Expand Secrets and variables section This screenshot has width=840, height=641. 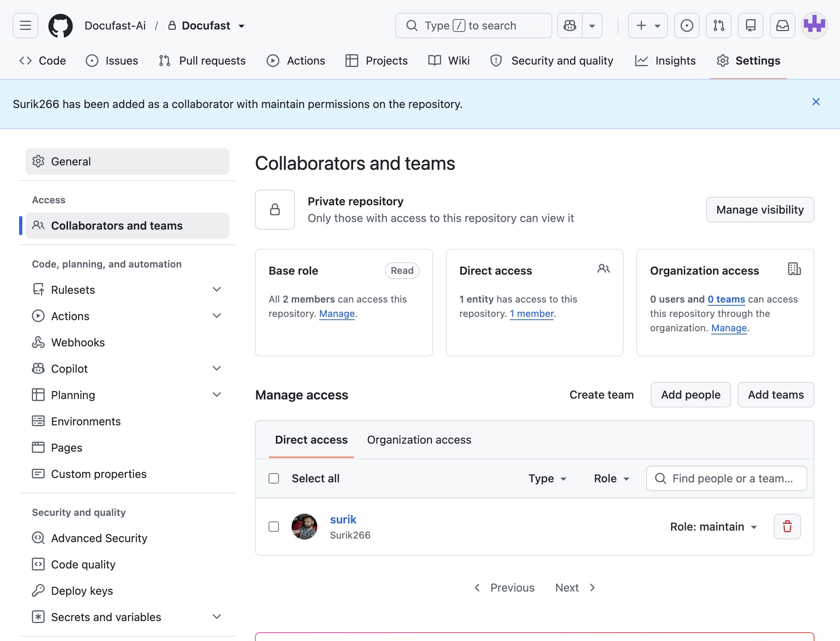(x=217, y=617)
